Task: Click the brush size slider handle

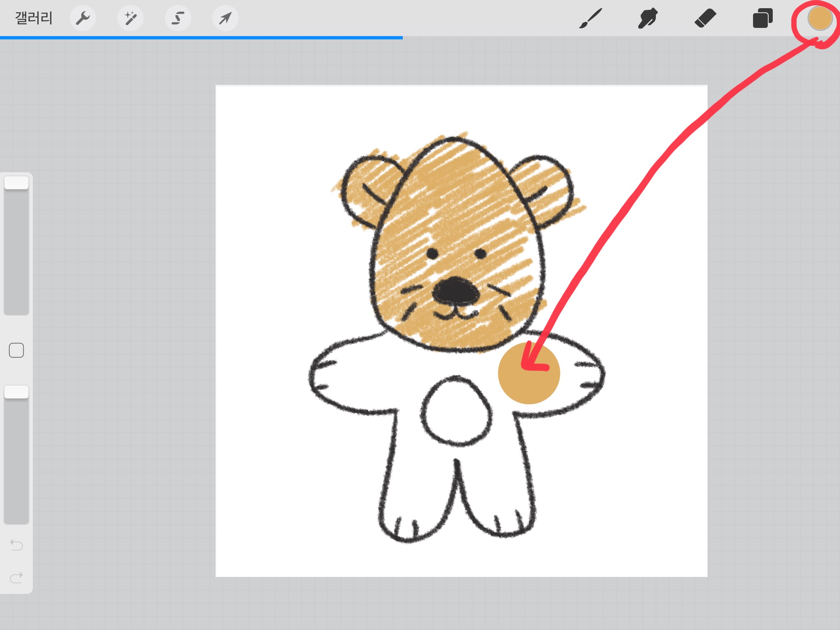Action: [16, 183]
